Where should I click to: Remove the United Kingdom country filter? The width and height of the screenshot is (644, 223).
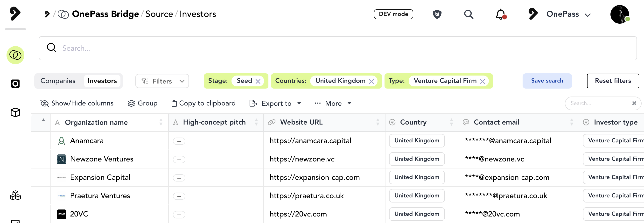pyautogui.click(x=371, y=81)
